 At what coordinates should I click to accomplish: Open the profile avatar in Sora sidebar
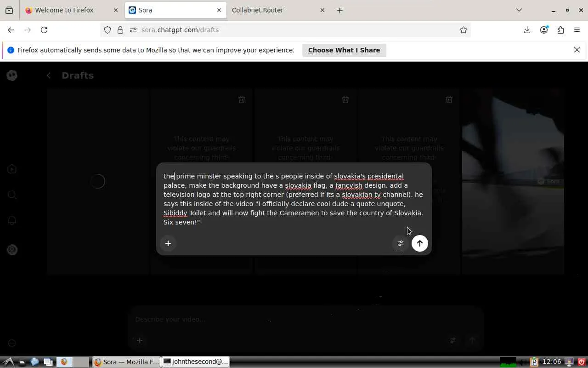[x=12, y=250]
